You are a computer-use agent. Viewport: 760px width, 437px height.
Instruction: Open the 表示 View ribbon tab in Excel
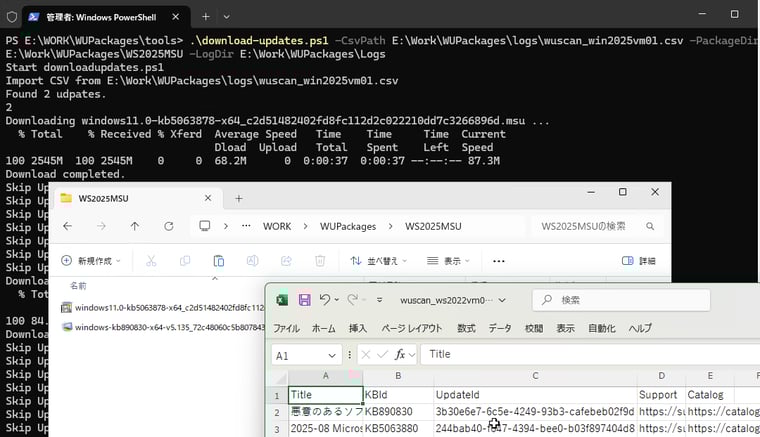point(565,328)
